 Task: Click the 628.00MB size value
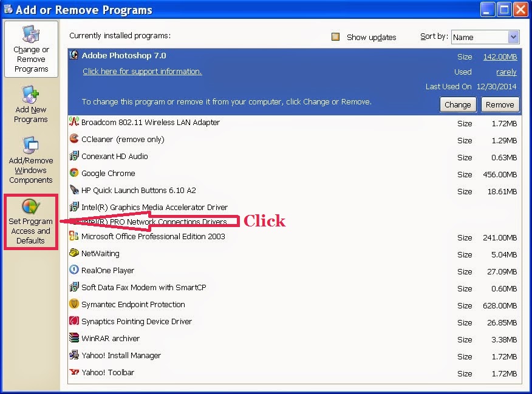(x=500, y=306)
